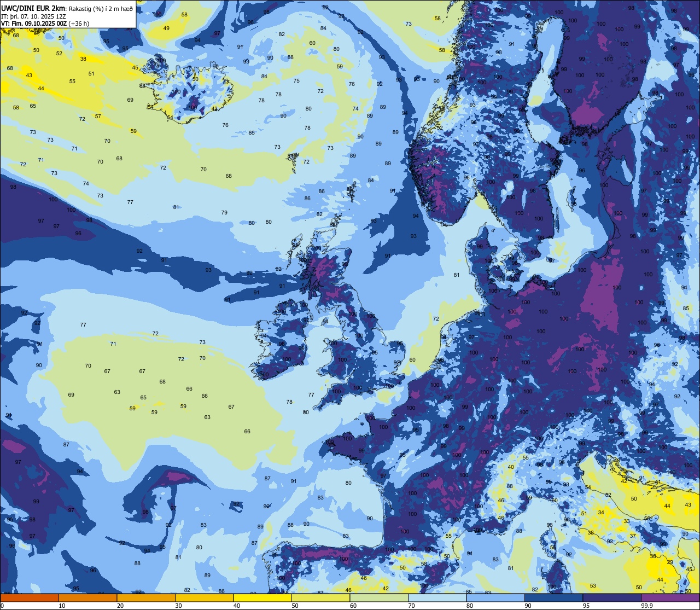Click the 95–99.9 legend color band

click(x=612, y=597)
